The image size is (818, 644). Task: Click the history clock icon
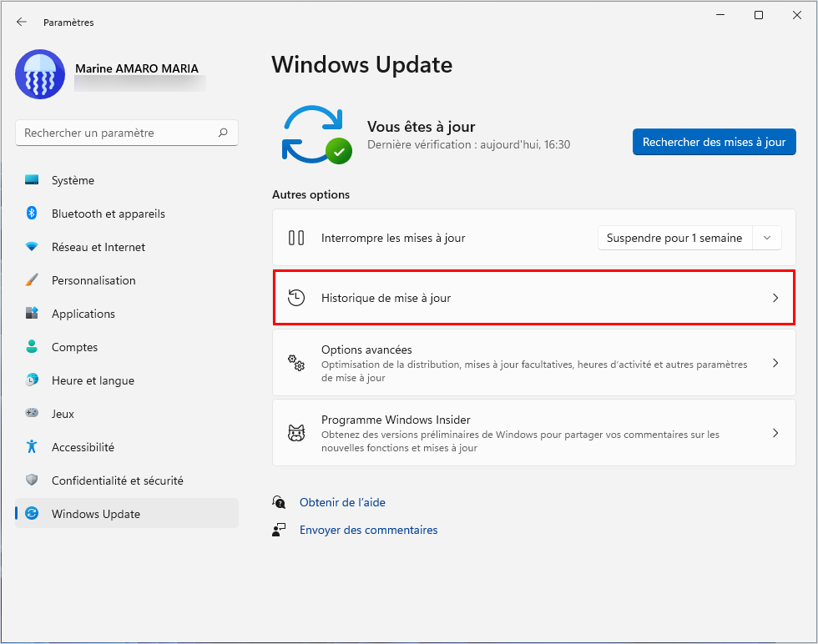point(296,298)
